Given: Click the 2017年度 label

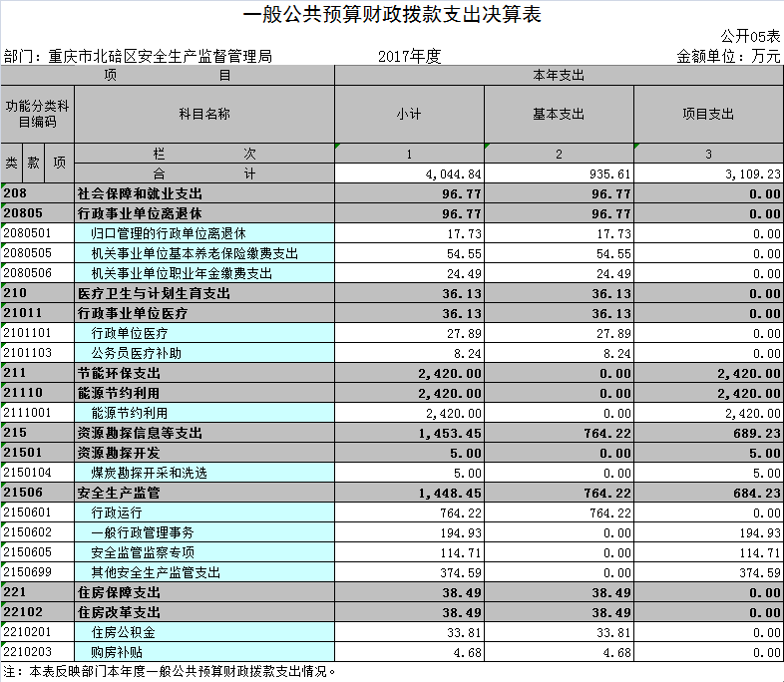Looking at the screenshot, I should (x=409, y=56).
